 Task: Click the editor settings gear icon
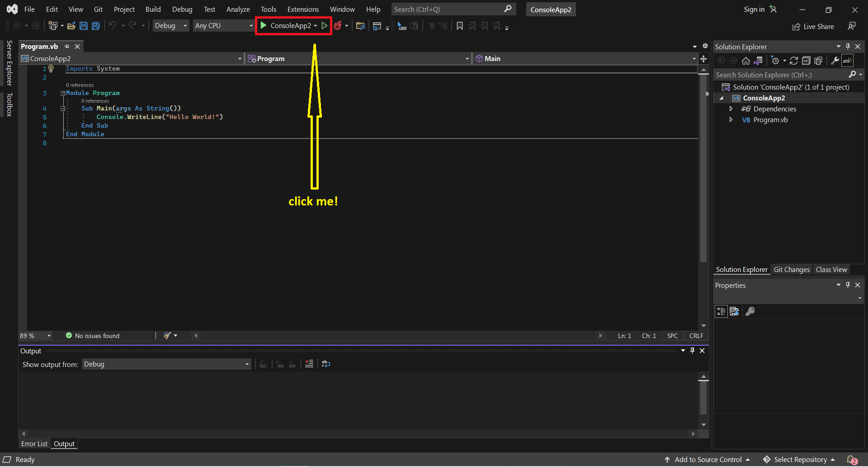(705, 46)
